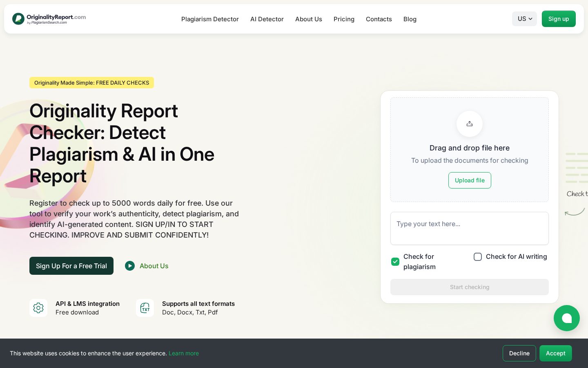Click the Free download text
The height and width of the screenshot is (368, 588).
click(77, 312)
